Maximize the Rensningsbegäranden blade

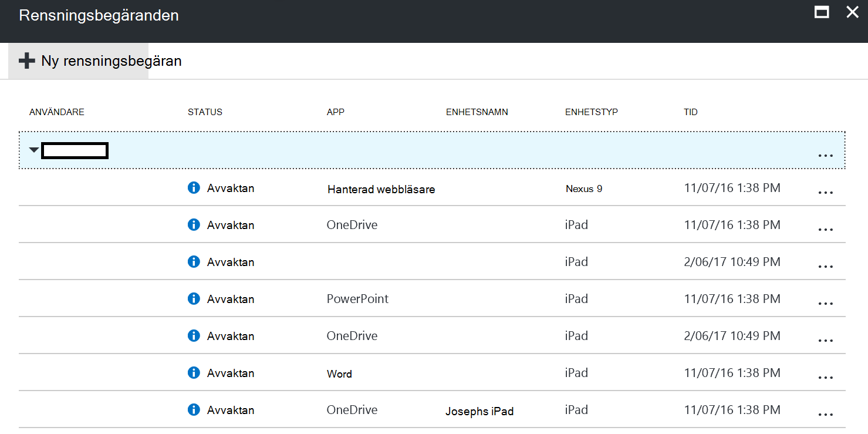pyautogui.click(x=822, y=12)
